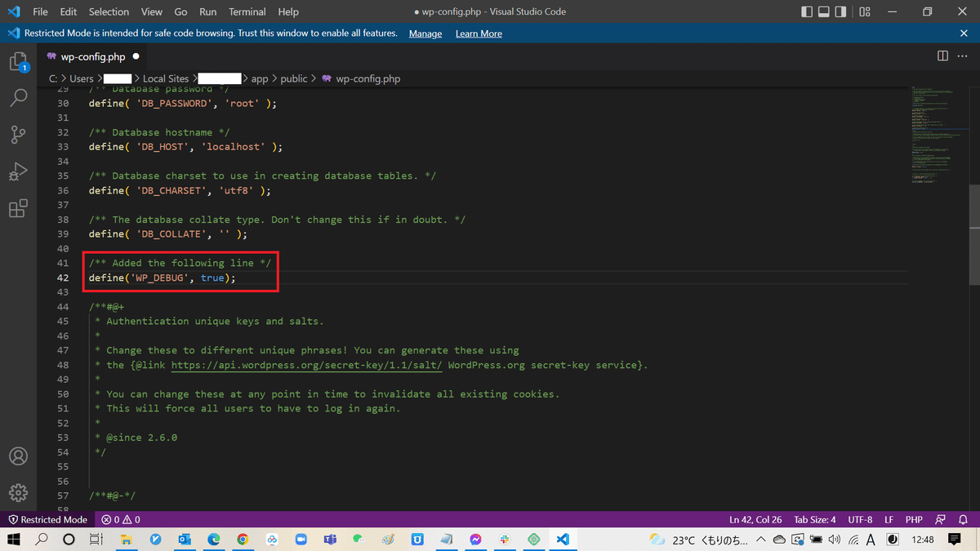Click Ln 42, Col 26 go-to-line

[755, 519]
